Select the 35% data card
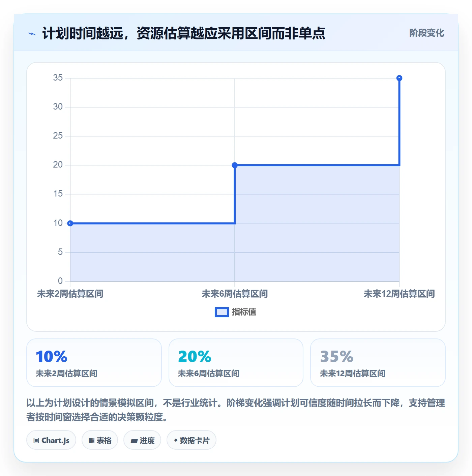472x476 pixels. [378, 363]
